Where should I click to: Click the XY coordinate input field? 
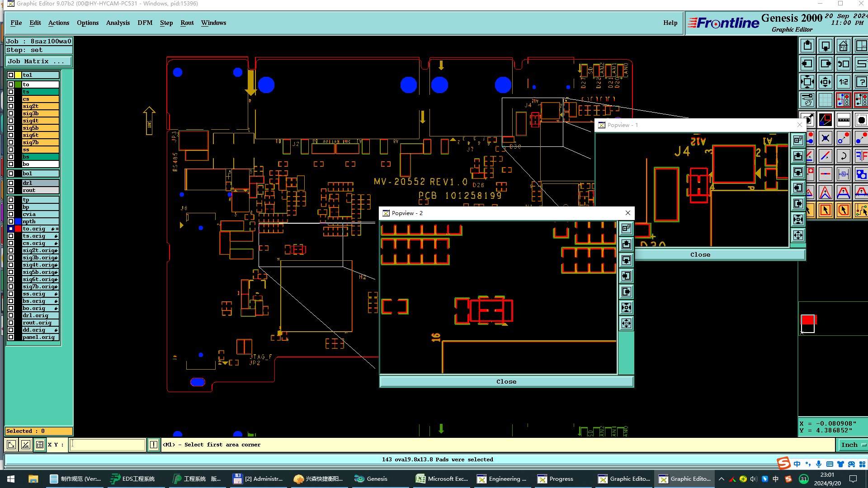108,445
